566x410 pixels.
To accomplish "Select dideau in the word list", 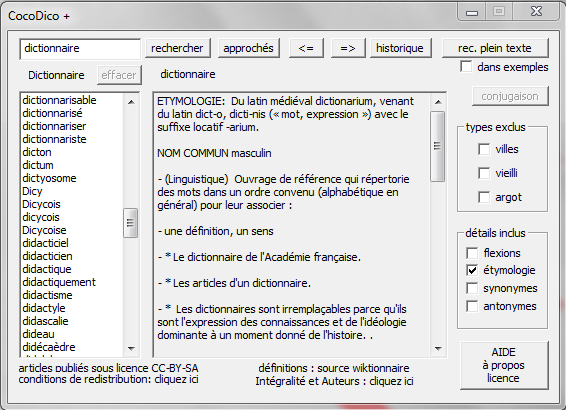I will click(x=38, y=334).
